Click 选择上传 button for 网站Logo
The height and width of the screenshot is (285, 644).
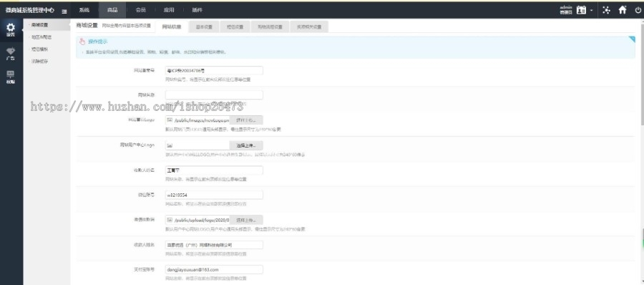(x=246, y=120)
